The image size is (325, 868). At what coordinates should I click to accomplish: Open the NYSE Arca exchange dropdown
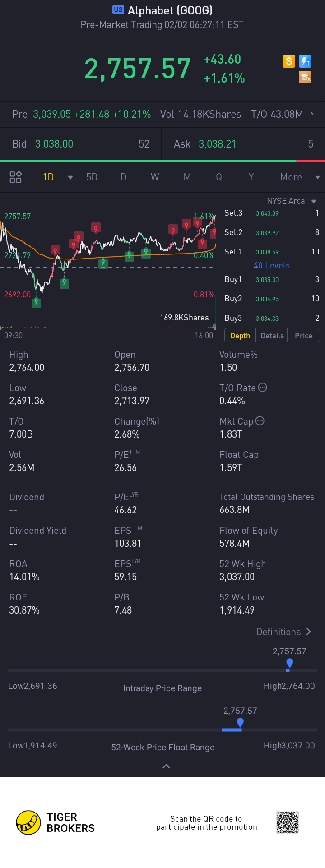pyautogui.click(x=291, y=201)
